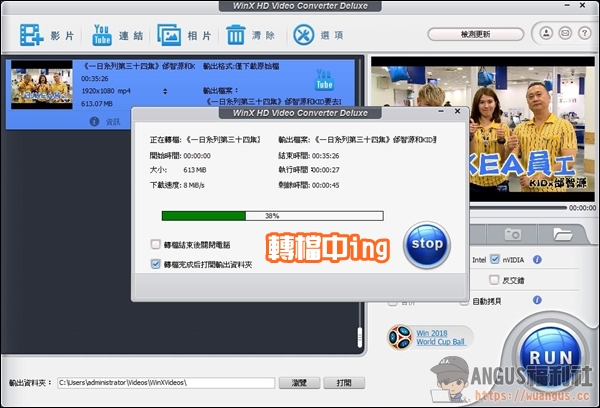Screen dimensions: 600x408
Task: Click the 00:35:26 duration text in the list
Action: click(95, 78)
